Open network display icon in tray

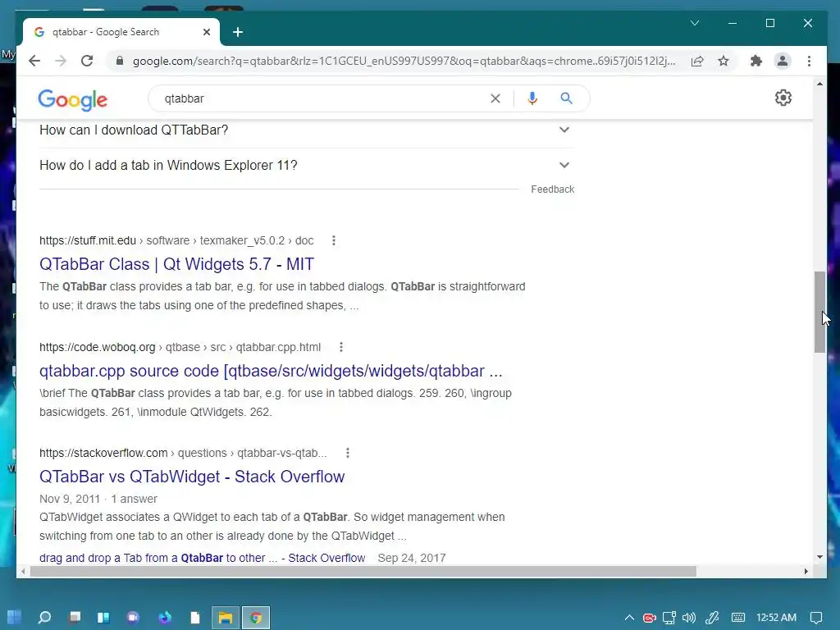point(669,619)
